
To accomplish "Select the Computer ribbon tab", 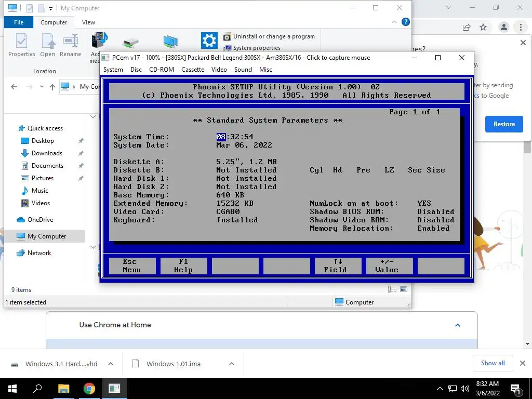I will tap(54, 22).
